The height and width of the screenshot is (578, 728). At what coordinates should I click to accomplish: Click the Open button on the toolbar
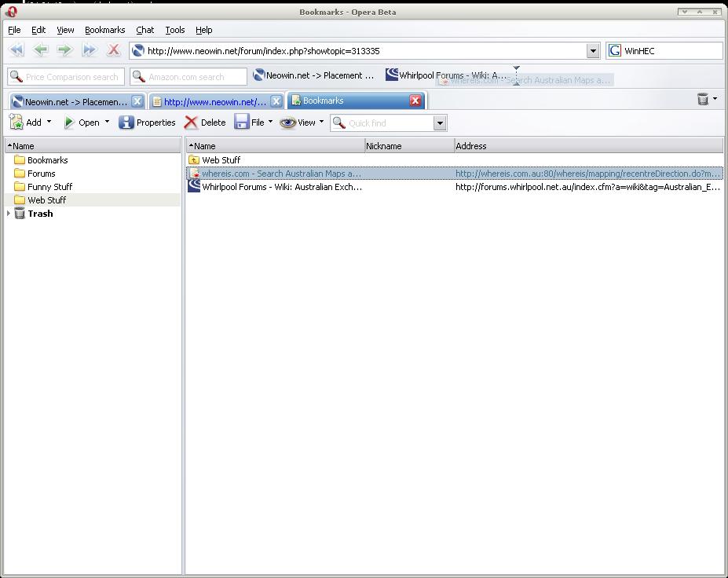coord(85,123)
